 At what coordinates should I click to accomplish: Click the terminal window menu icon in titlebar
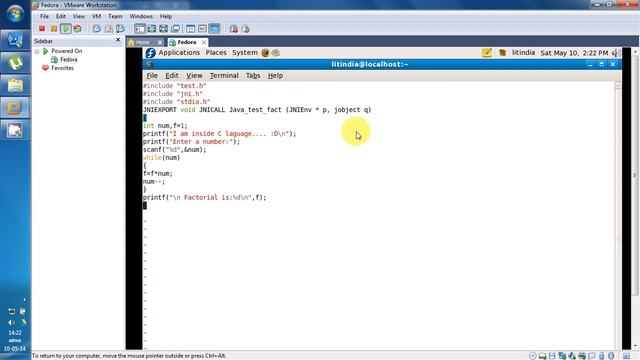click(149, 64)
